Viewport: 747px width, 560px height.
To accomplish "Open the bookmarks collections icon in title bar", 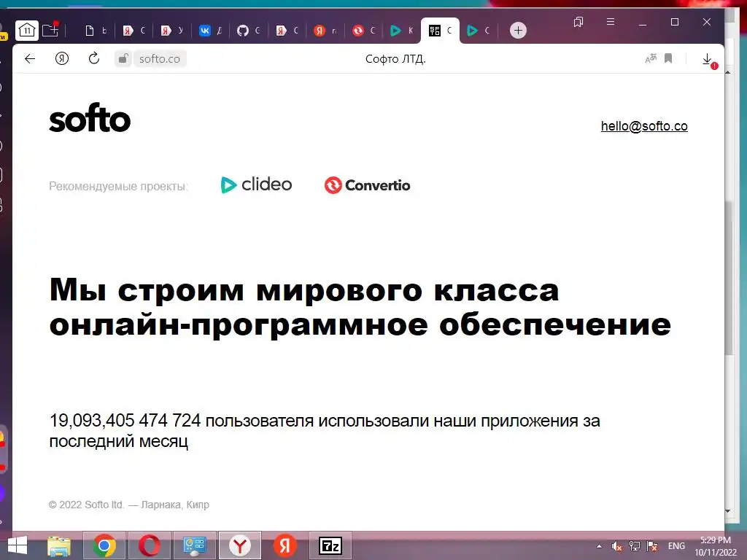I will [x=578, y=22].
